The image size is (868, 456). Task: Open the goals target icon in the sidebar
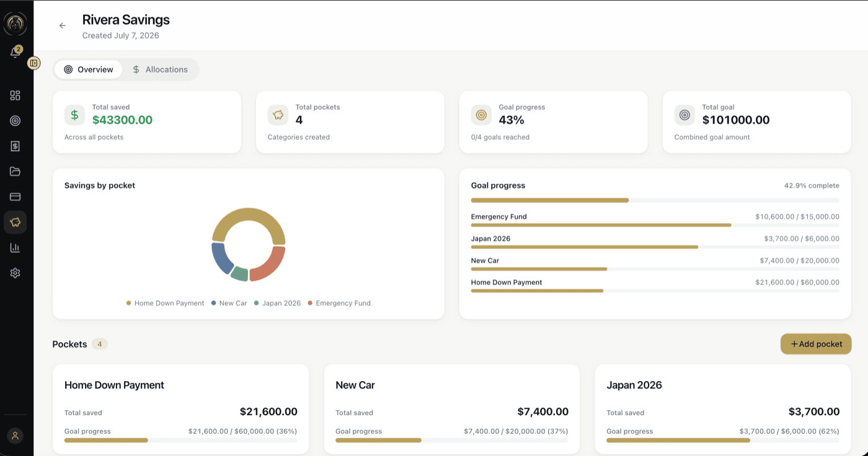coord(15,121)
